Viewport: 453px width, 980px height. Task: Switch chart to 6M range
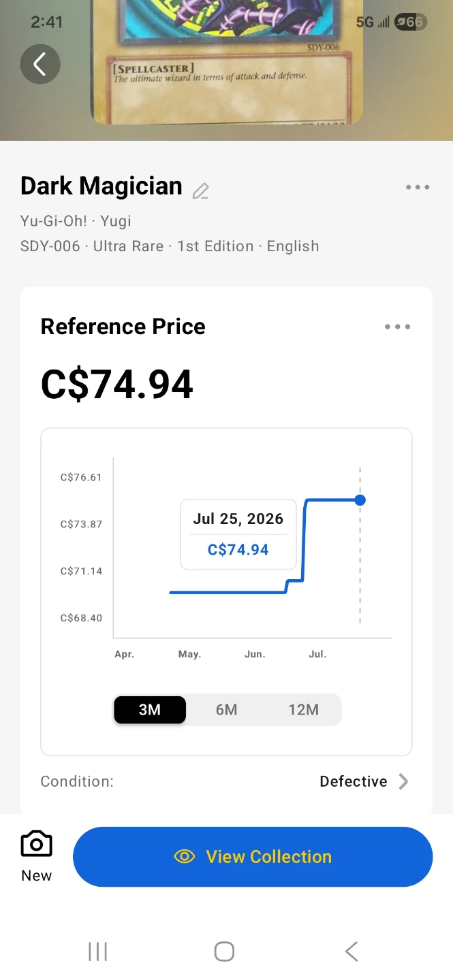226,710
